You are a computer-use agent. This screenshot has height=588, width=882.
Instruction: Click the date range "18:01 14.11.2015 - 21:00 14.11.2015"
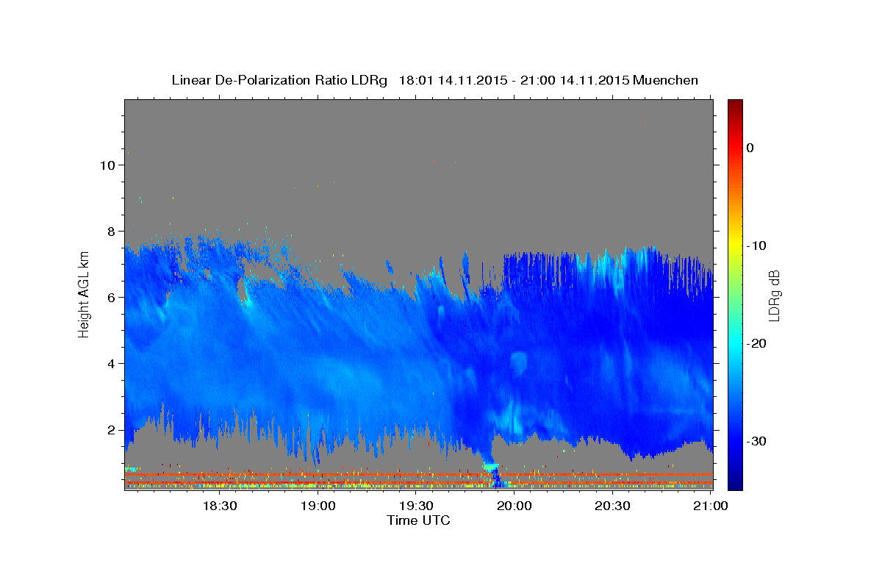[x=514, y=80]
